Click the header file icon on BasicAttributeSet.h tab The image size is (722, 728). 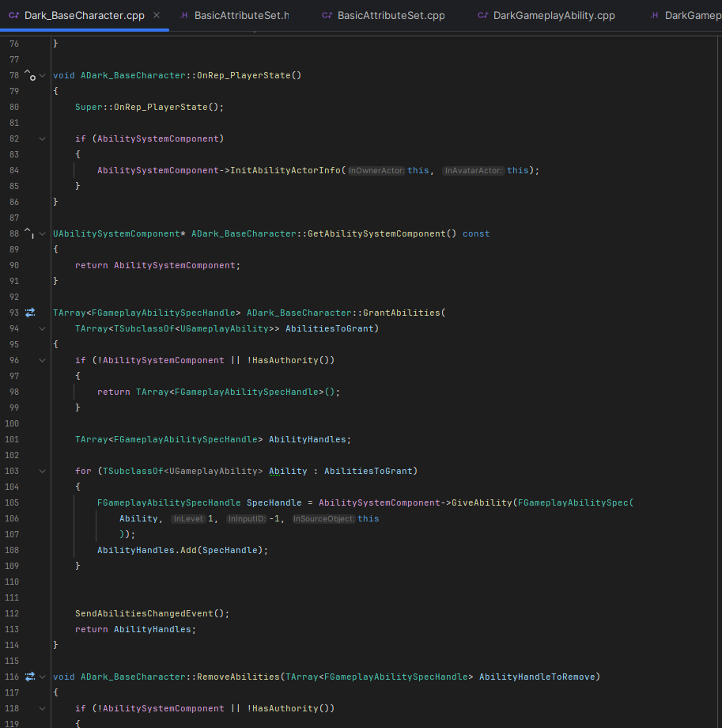pyautogui.click(x=184, y=13)
